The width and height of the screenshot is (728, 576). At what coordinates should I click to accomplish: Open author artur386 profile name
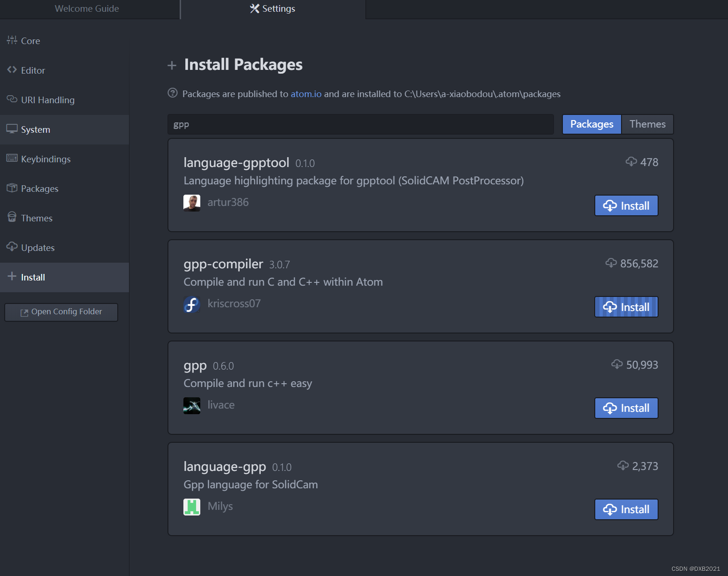click(x=228, y=202)
